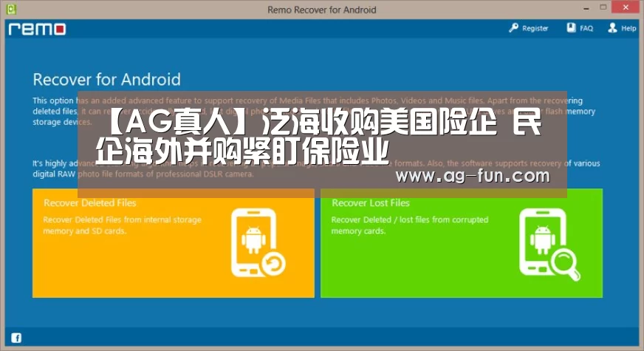Click the 'Recover Deleted Files' title text
Image resolution: width=644 pixels, height=351 pixels.
point(90,202)
